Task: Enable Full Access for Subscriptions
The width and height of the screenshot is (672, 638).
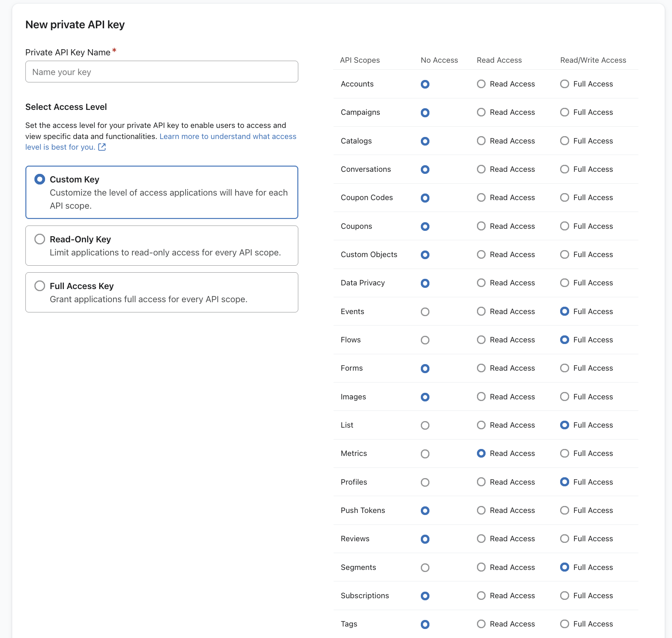Action: pos(564,596)
